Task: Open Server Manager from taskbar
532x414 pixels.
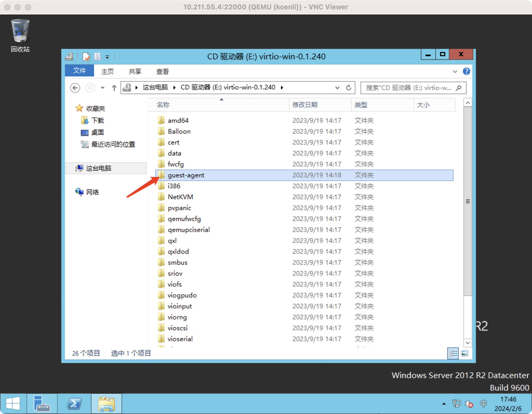Action: coord(42,404)
